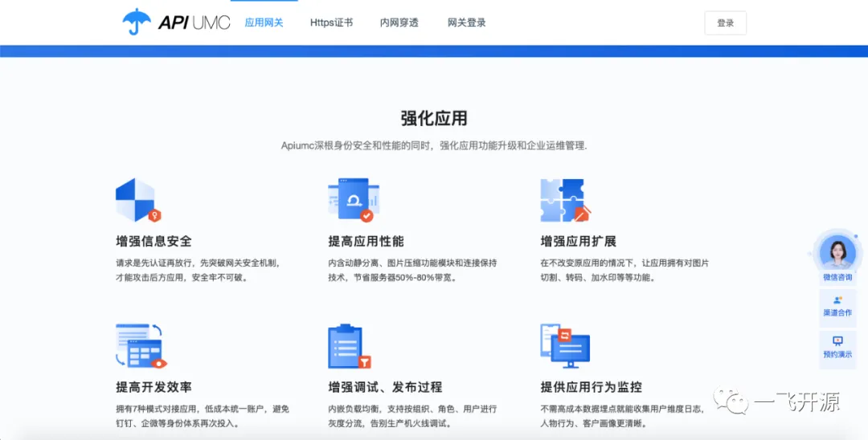Click the description starting 内含动静分离
Screen dimensions: 868x440
click(412, 271)
